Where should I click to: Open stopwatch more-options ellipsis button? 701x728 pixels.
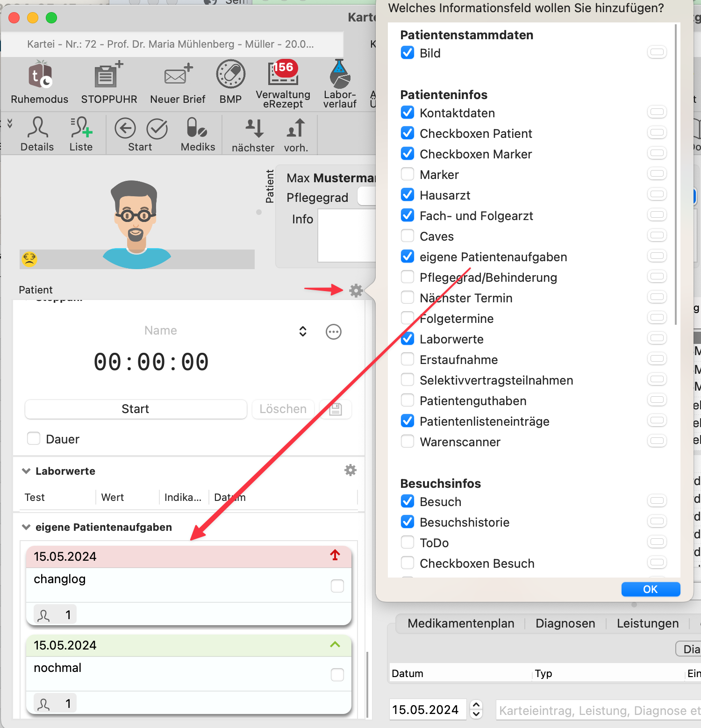pyautogui.click(x=334, y=332)
